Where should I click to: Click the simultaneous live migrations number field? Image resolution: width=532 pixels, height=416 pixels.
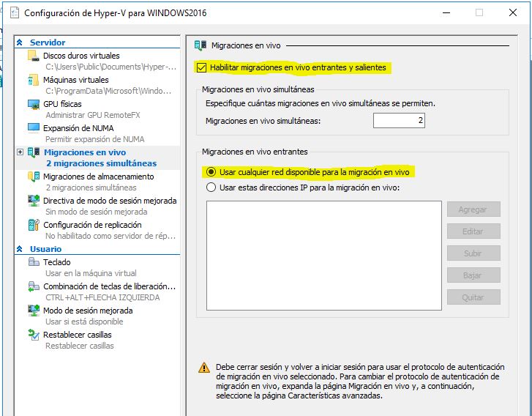399,121
